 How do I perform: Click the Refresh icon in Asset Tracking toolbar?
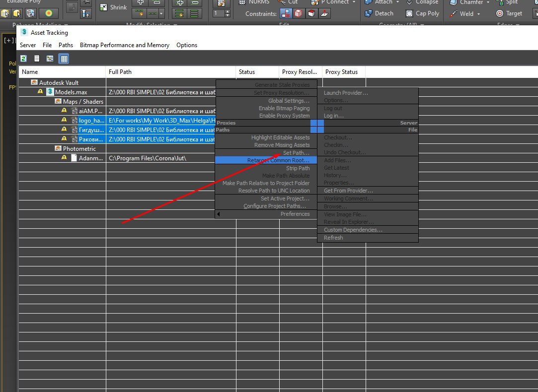click(x=24, y=59)
